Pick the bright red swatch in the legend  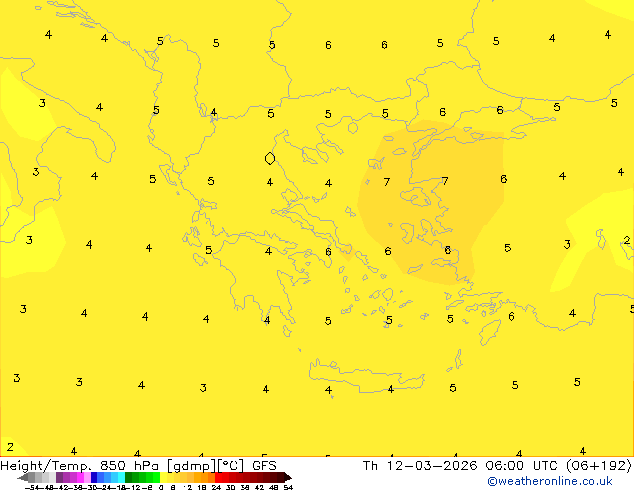[x=218, y=477]
